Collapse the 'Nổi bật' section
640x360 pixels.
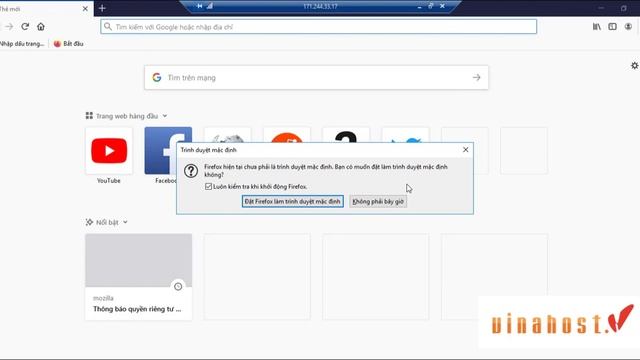coord(125,222)
